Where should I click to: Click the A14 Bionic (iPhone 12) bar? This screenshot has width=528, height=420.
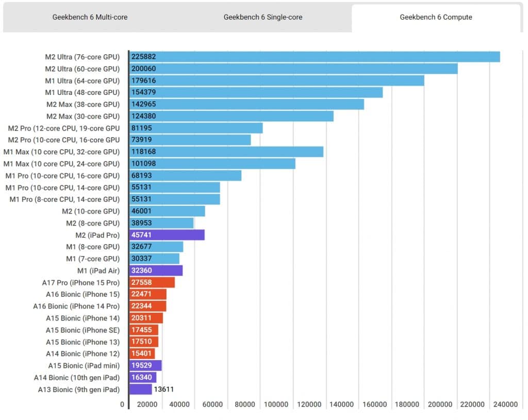[x=142, y=353]
